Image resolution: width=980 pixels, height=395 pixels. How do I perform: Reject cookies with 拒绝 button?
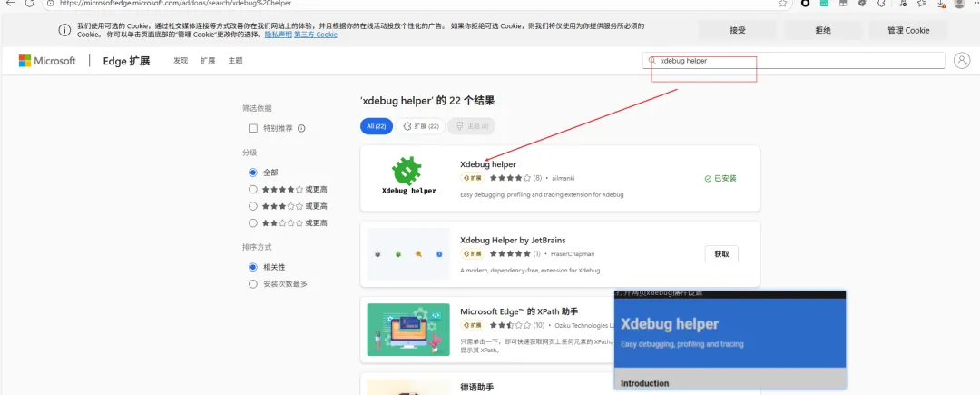coord(823,30)
